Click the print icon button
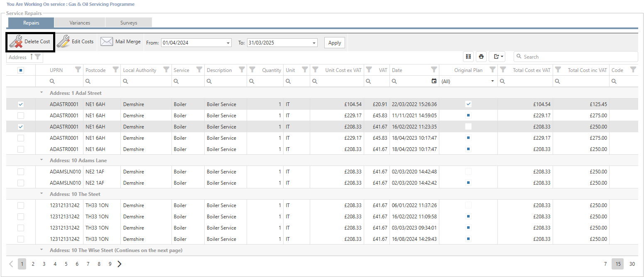 click(x=481, y=57)
